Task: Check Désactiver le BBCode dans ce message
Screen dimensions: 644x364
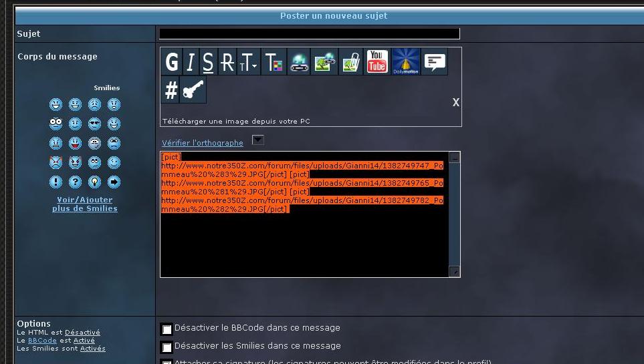Action: pos(167,329)
